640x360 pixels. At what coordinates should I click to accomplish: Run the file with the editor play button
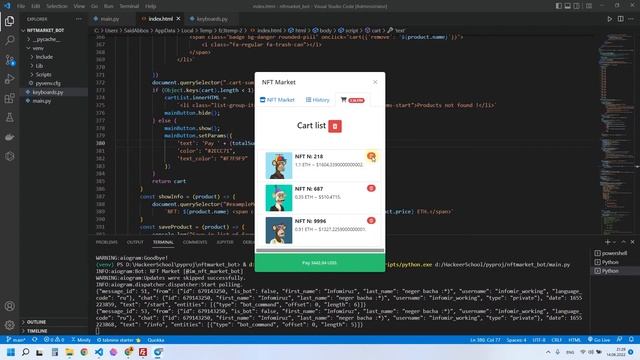tap(609, 19)
